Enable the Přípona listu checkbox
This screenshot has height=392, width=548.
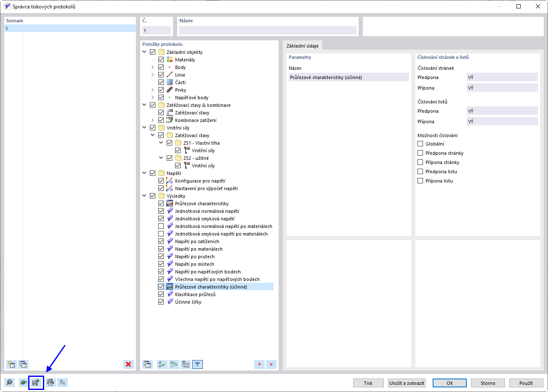420,181
